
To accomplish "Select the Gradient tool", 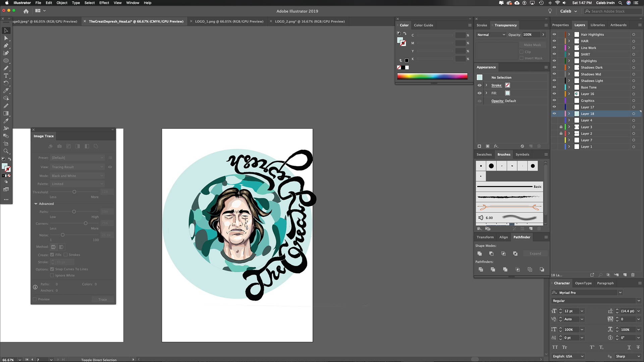I will (x=6, y=113).
